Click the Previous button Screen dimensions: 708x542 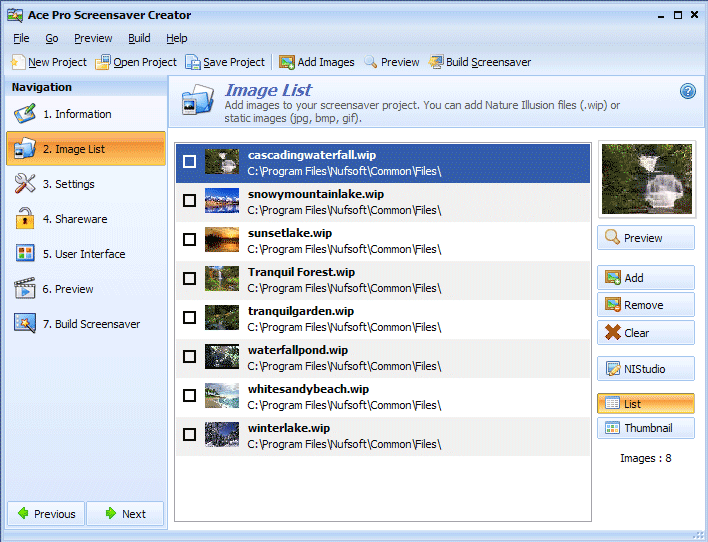click(x=46, y=514)
